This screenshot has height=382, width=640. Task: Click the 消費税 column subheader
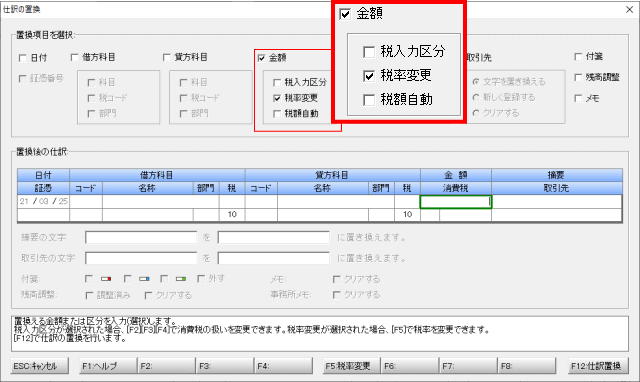point(456,188)
